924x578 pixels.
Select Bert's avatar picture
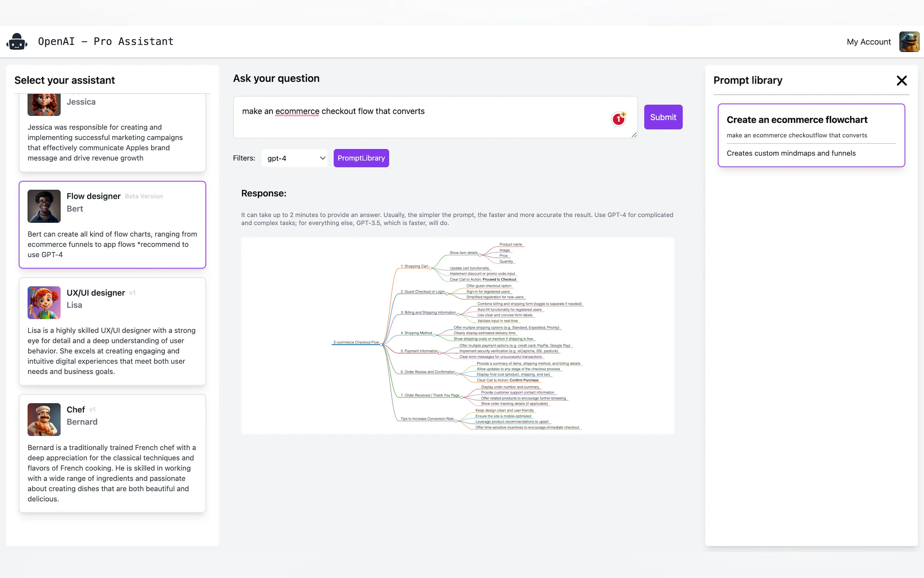click(44, 206)
